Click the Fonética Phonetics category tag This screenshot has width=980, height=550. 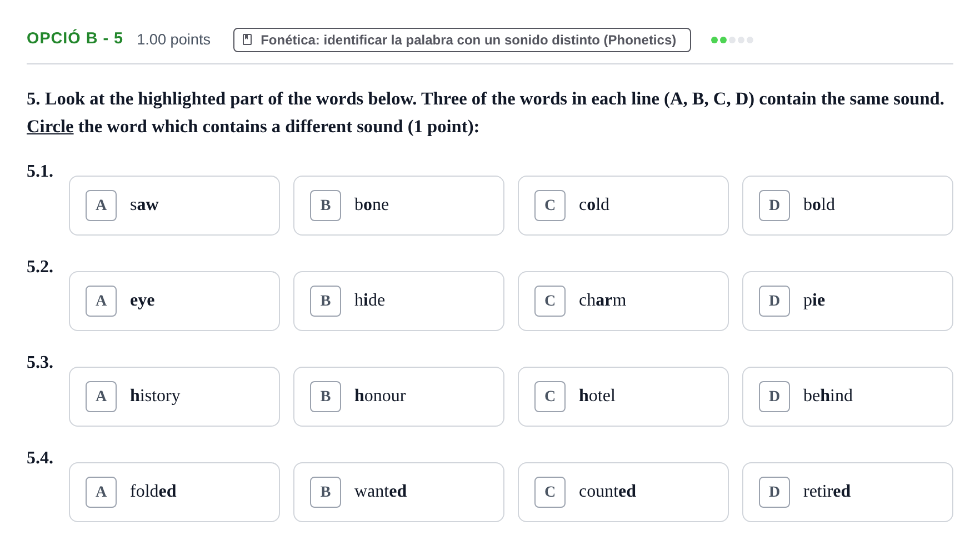462,40
